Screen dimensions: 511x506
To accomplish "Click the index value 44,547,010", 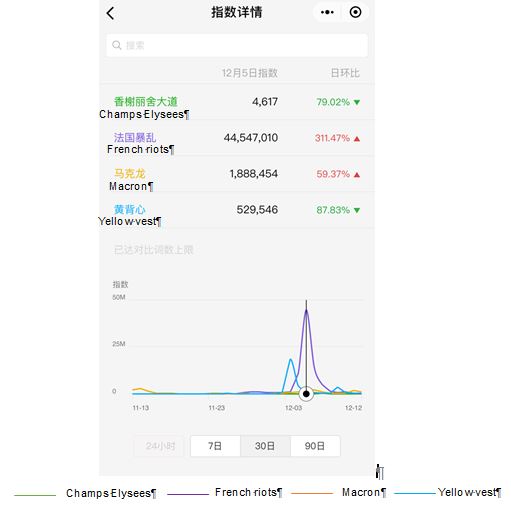I will [251, 138].
